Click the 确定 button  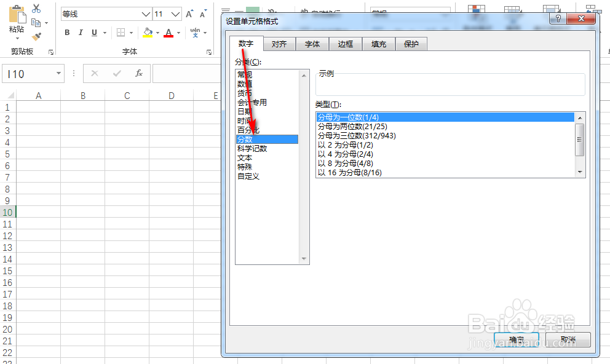516,339
